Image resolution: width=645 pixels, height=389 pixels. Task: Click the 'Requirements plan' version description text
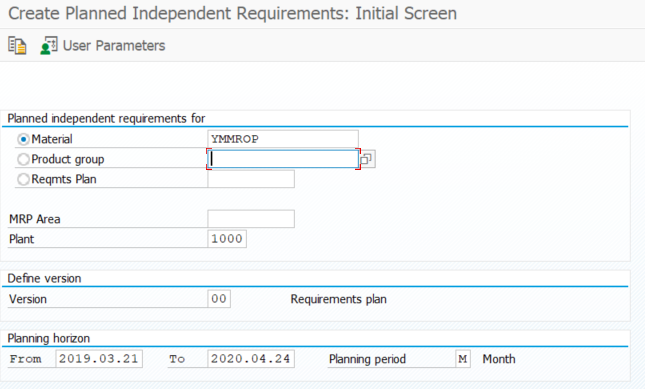coord(339,299)
